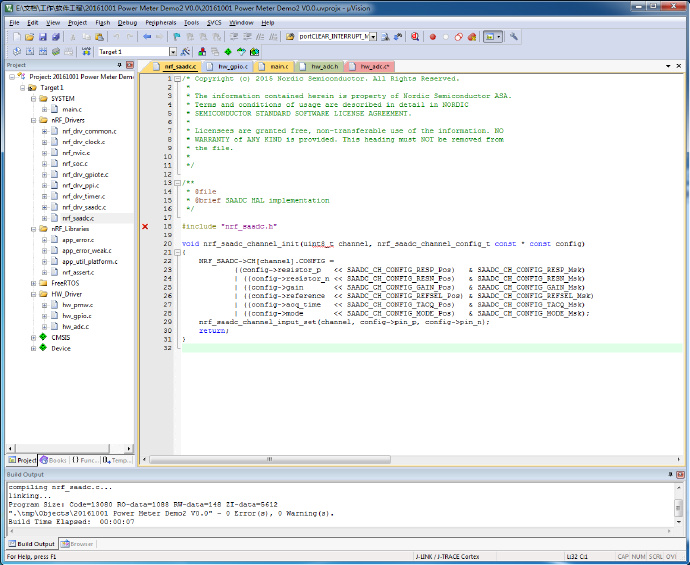The width and height of the screenshot is (690, 565).
Task: Expand the Device component node
Action: click(33, 349)
